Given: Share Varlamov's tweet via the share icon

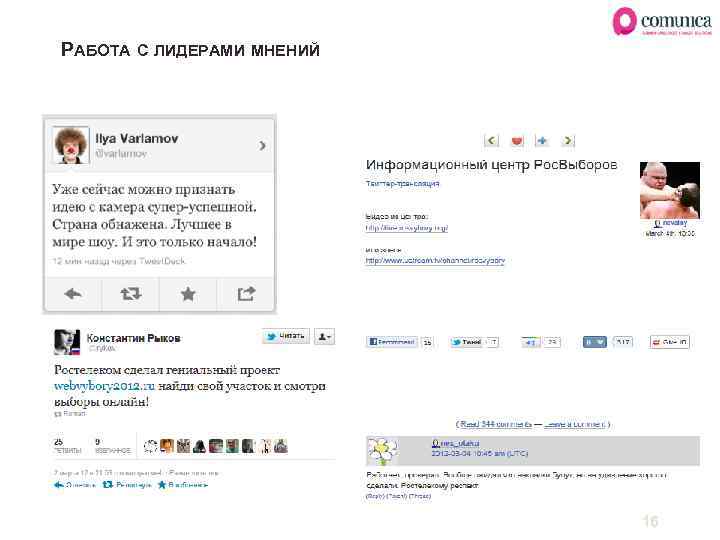Looking at the screenshot, I should [246, 293].
